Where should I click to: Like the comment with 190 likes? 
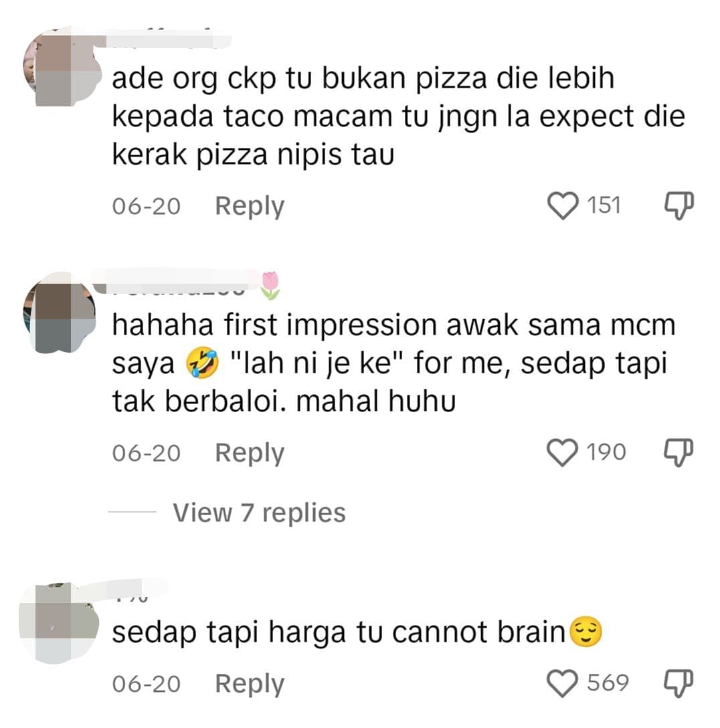tap(562, 452)
